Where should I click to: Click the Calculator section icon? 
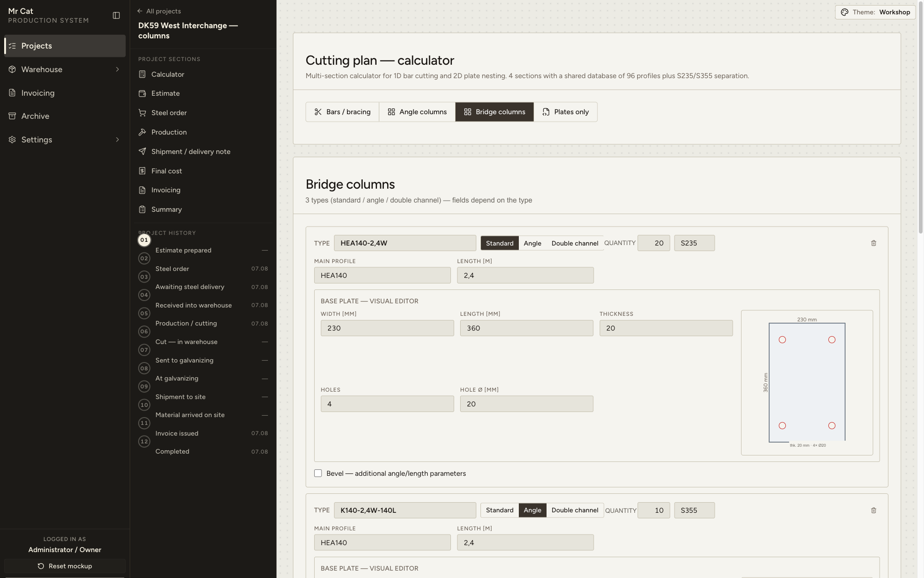(x=142, y=74)
